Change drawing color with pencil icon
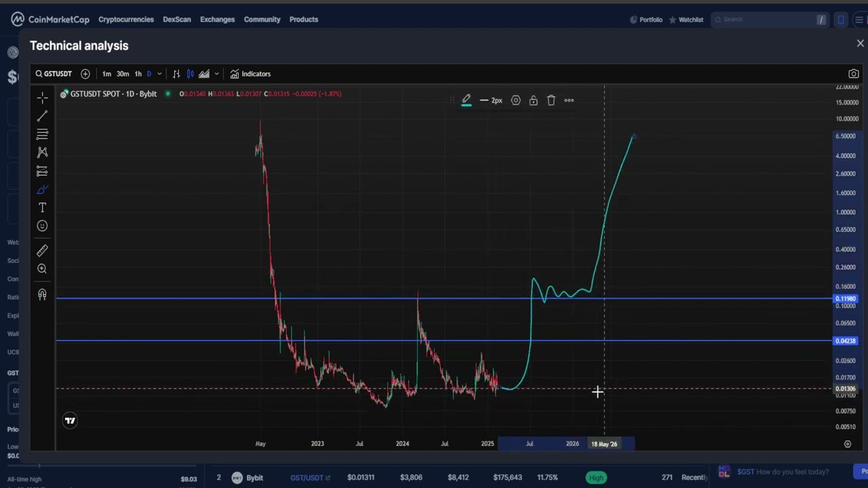 [467, 100]
